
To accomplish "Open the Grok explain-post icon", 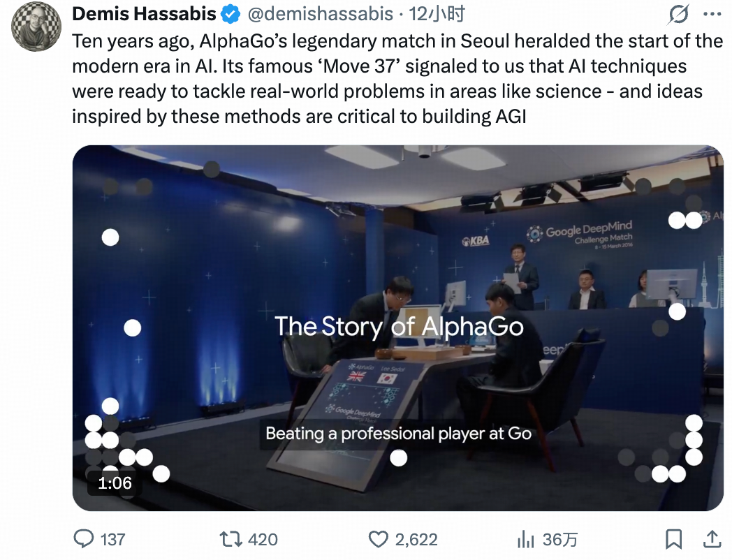I will point(678,14).
